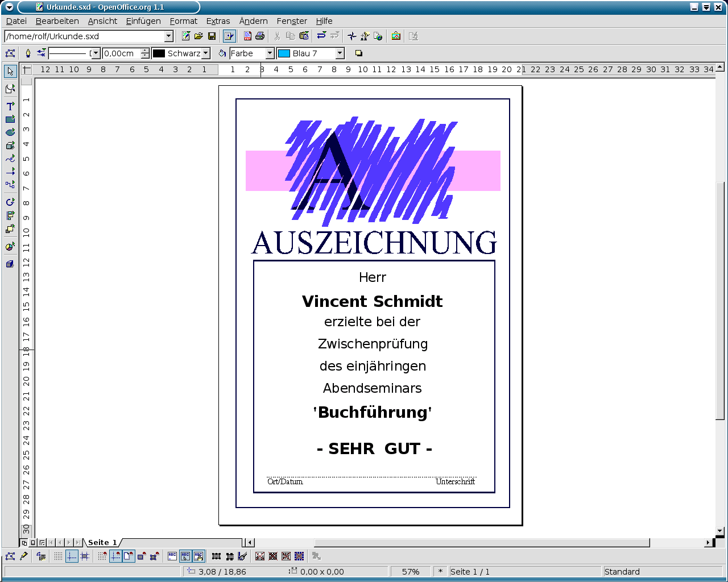The height and width of the screenshot is (582, 728).
Task: Click the 57% zoom field in status bar
Action: click(x=411, y=572)
